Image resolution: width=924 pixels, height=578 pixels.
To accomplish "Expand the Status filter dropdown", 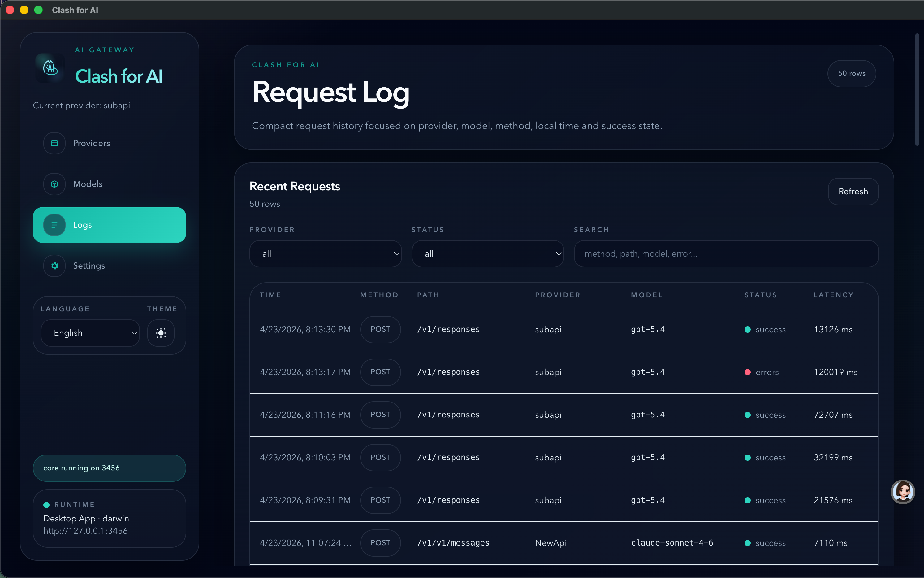I will coord(487,253).
